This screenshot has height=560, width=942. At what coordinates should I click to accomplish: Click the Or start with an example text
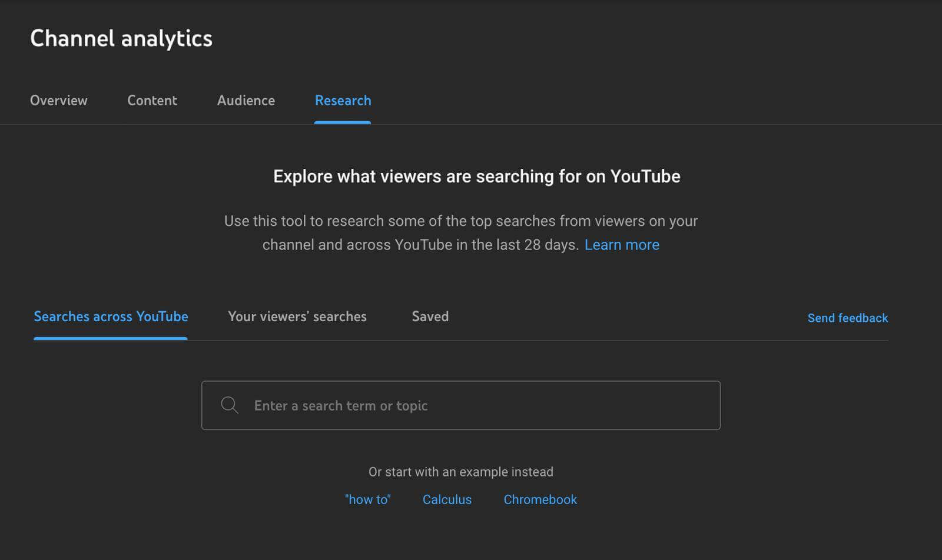click(x=461, y=471)
